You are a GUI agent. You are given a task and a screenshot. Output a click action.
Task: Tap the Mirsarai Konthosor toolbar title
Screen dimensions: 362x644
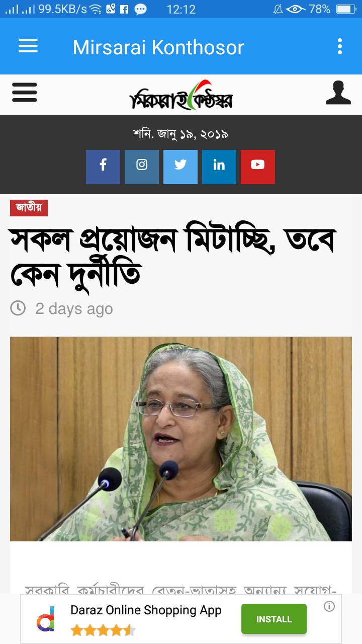click(x=158, y=47)
